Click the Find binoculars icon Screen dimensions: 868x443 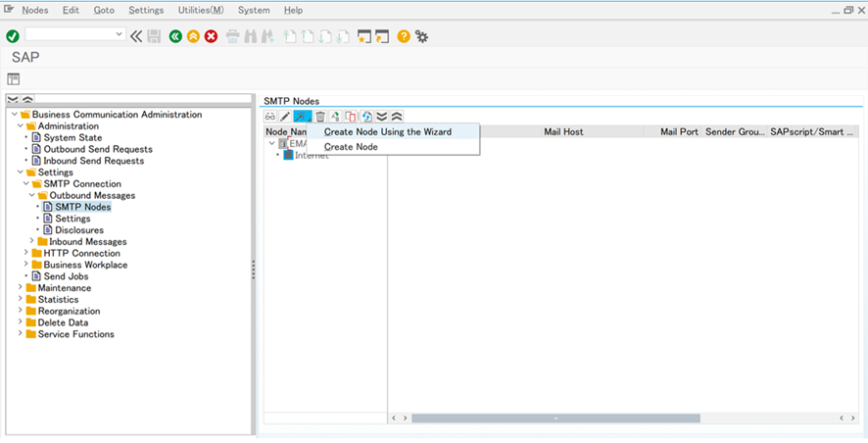(x=250, y=36)
